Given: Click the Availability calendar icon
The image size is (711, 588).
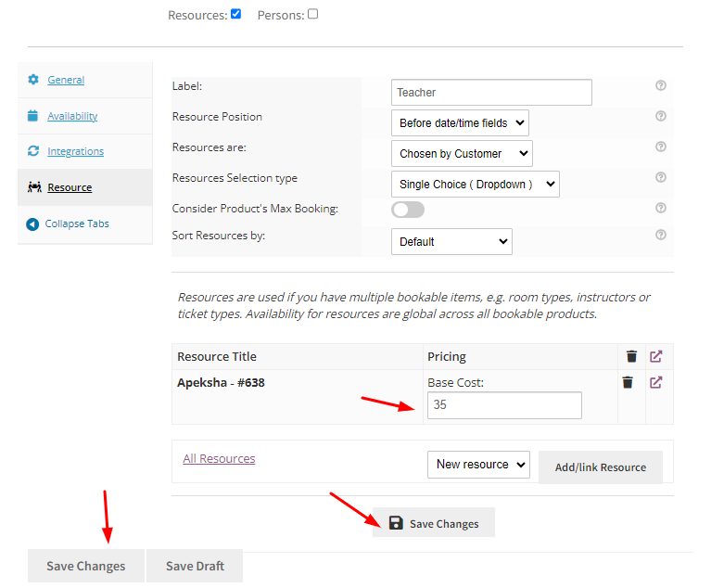Looking at the screenshot, I should pos(32,116).
